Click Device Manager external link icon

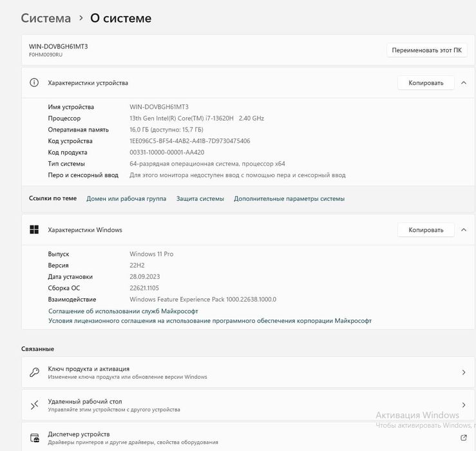tap(464, 438)
